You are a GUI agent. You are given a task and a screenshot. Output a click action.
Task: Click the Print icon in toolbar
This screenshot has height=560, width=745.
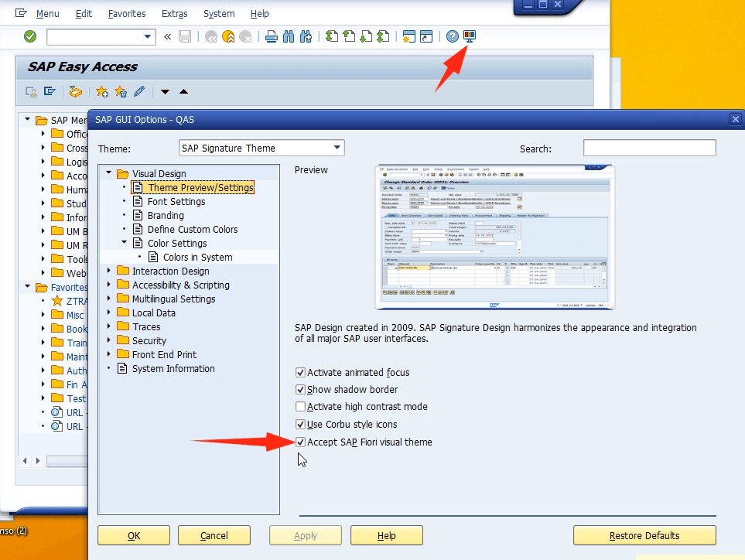pyautogui.click(x=272, y=36)
